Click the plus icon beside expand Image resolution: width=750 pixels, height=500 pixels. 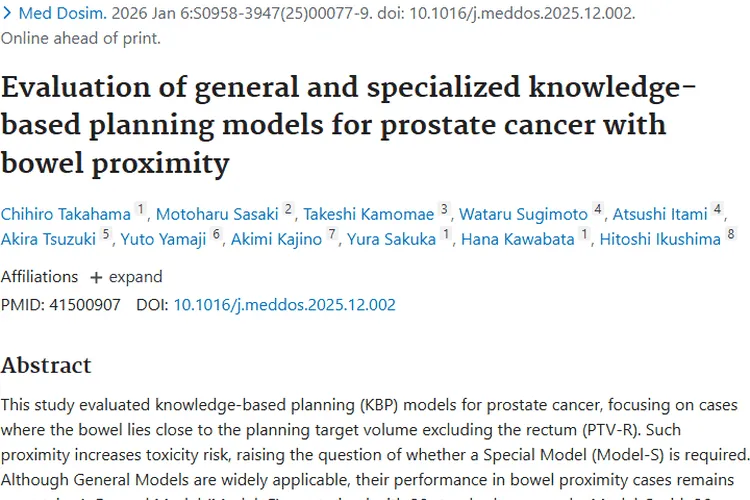[x=96, y=277]
